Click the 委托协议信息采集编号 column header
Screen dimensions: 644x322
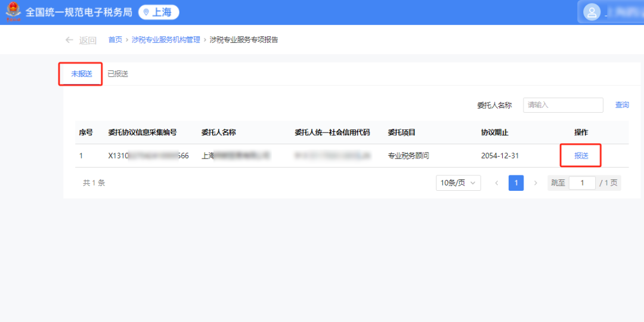(x=142, y=132)
